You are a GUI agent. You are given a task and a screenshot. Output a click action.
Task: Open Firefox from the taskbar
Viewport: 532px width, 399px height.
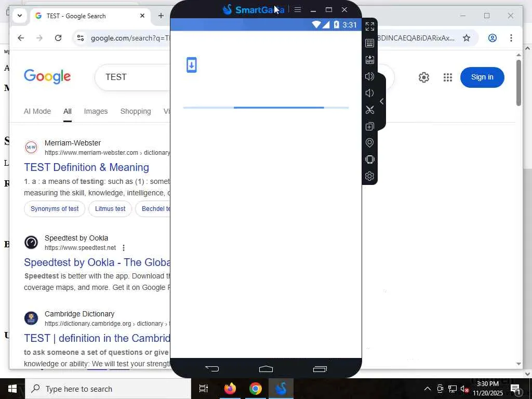pos(230,389)
